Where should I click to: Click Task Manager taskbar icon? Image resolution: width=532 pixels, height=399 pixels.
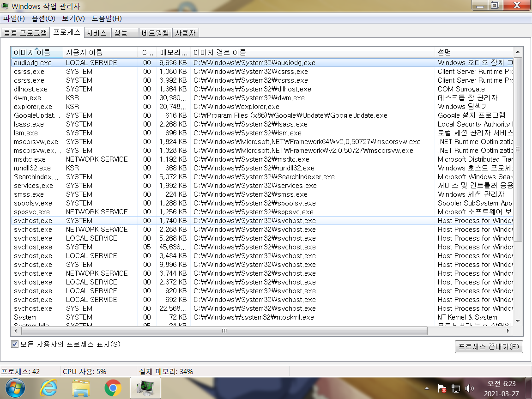(x=145, y=388)
